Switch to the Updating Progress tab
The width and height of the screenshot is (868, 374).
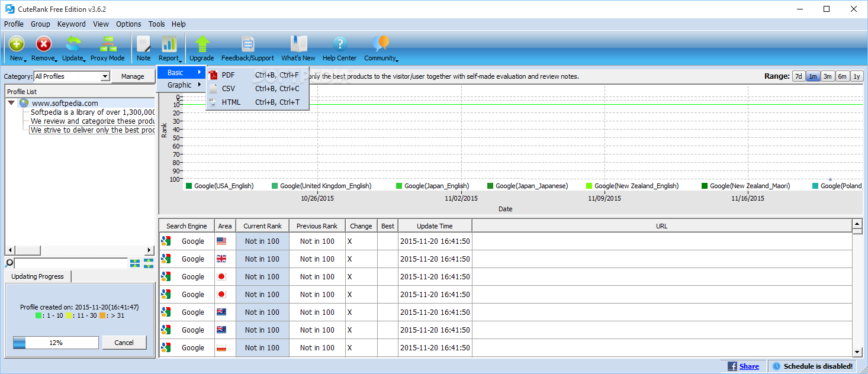point(37,276)
